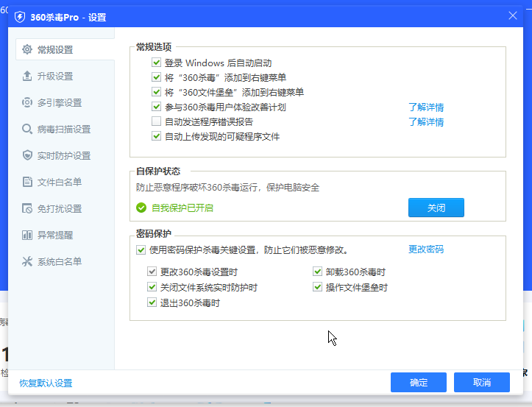
Task: Click the tools icon beside 系统白名单
Action: 27,261
